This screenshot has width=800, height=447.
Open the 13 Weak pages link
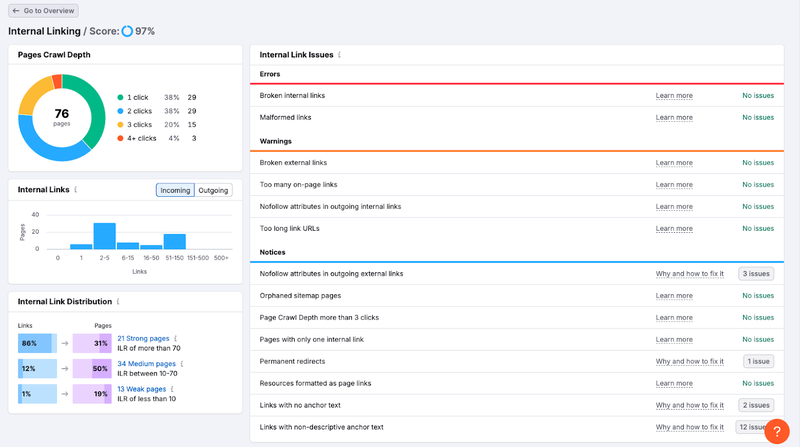(x=141, y=389)
